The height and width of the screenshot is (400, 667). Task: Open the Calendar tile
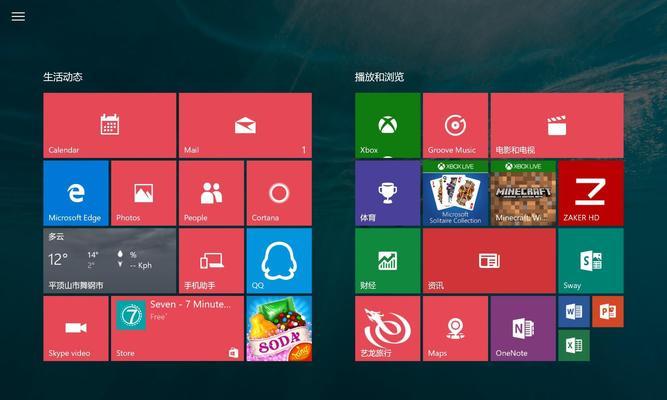pos(110,126)
